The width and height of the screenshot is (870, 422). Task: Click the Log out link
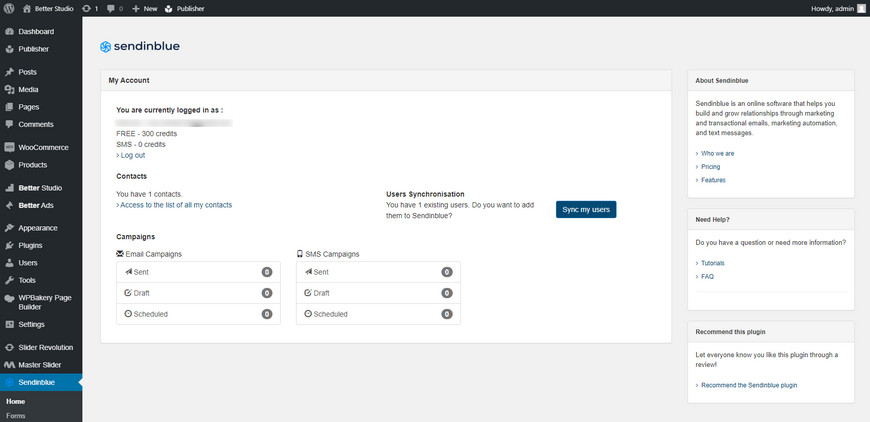131,155
